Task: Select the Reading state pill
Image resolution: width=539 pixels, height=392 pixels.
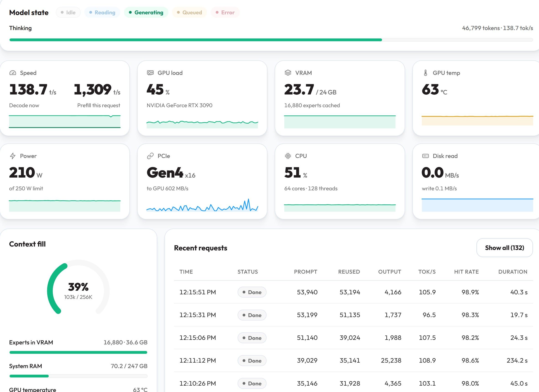Action: 102,12
